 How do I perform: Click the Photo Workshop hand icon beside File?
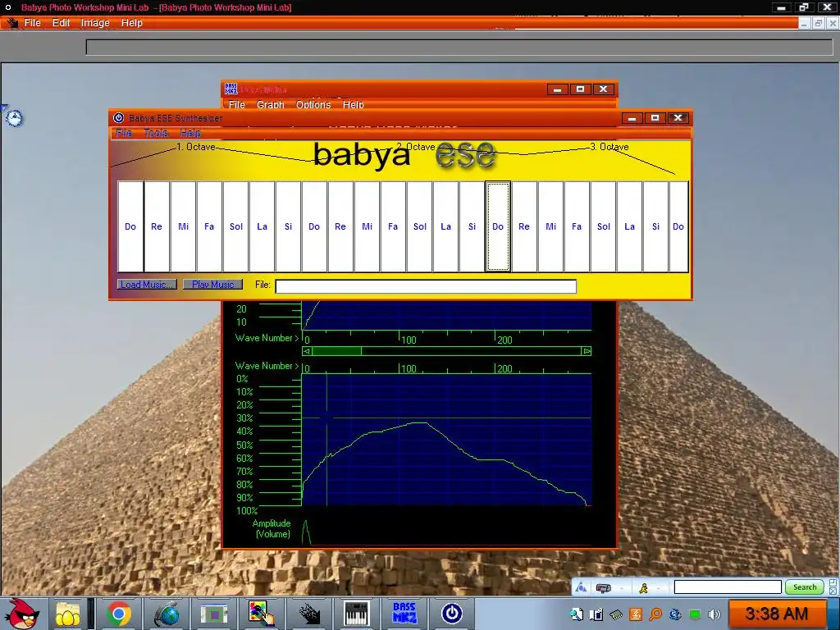pyautogui.click(x=12, y=22)
